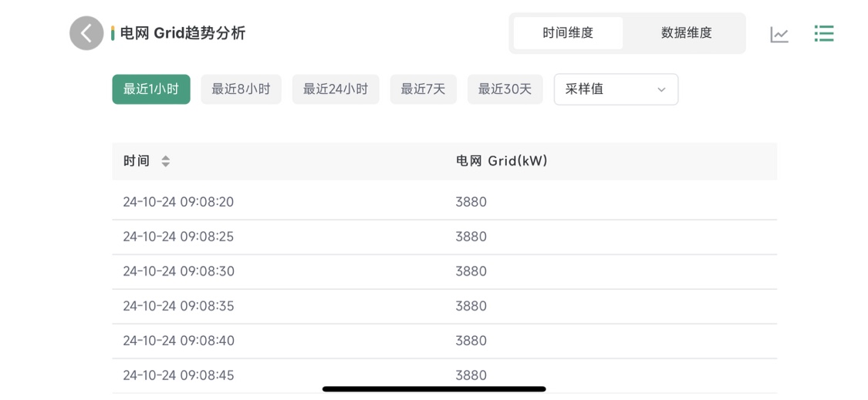Click the 电网 Grid(kW) column header

tap(502, 161)
